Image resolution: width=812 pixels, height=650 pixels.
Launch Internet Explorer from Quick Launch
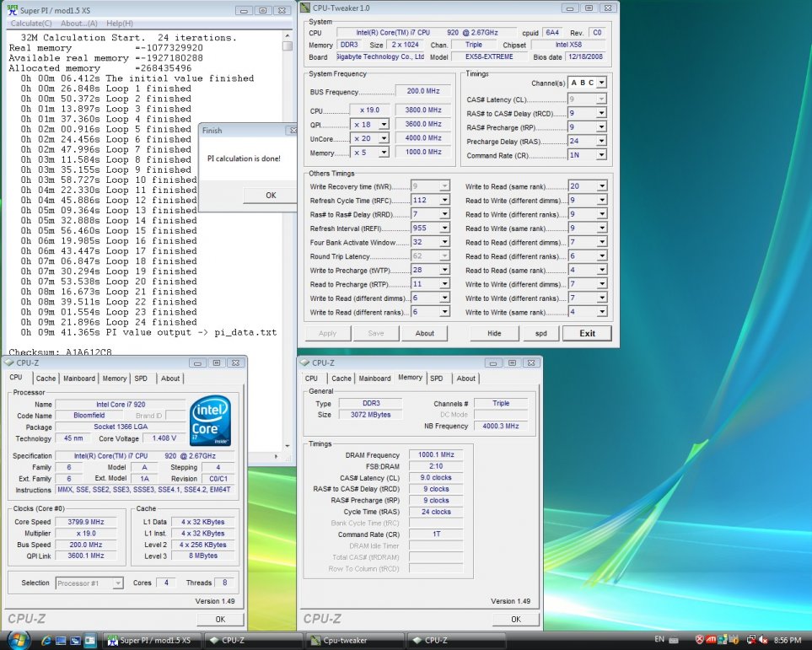(x=46, y=641)
